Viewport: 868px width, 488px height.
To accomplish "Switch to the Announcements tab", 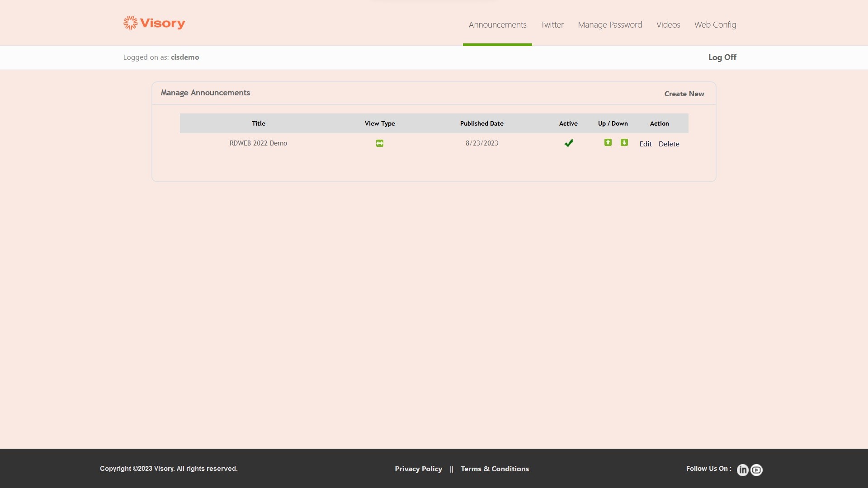I will tap(497, 25).
